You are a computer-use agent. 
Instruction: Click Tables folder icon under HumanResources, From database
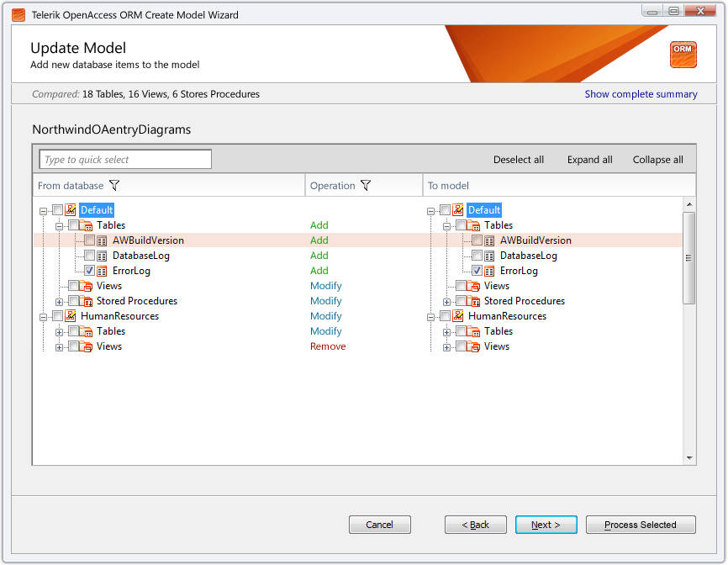click(86, 331)
